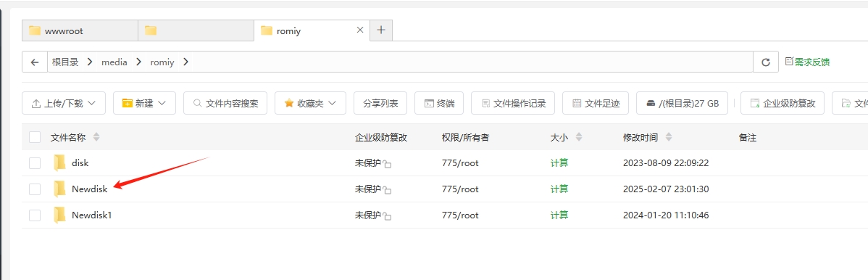Open 收藏夹 favorites dropdown
This screenshot has width=868, height=280.
pyautogui.click(x=311, y=103)
